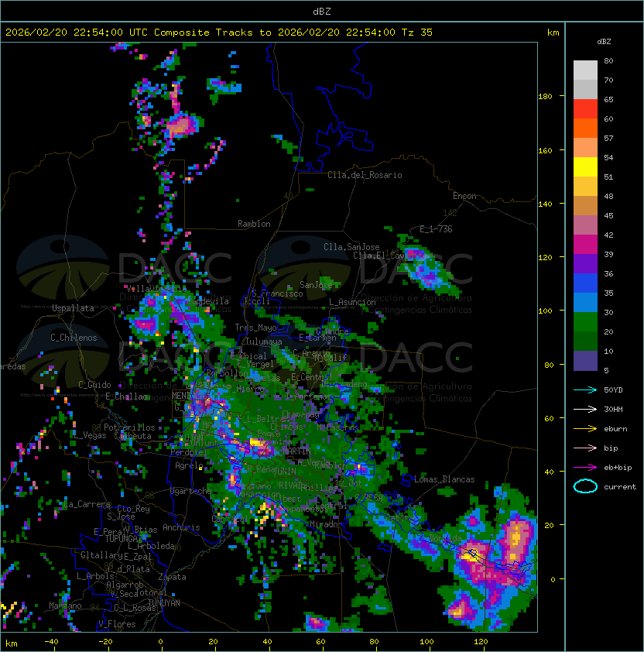Click the '120' tick on the bottom axis
644x652 pixels.
pos(481,642)
